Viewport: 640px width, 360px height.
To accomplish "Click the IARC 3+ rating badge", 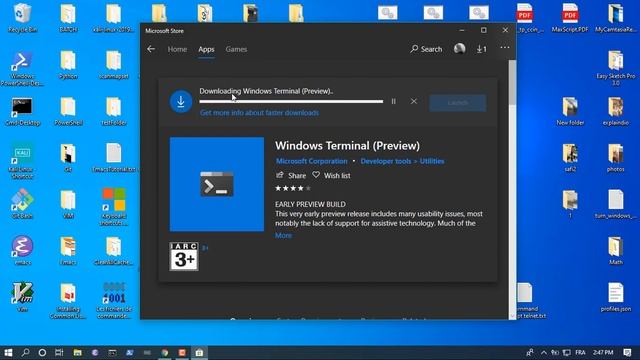I will tap(184, 256).
